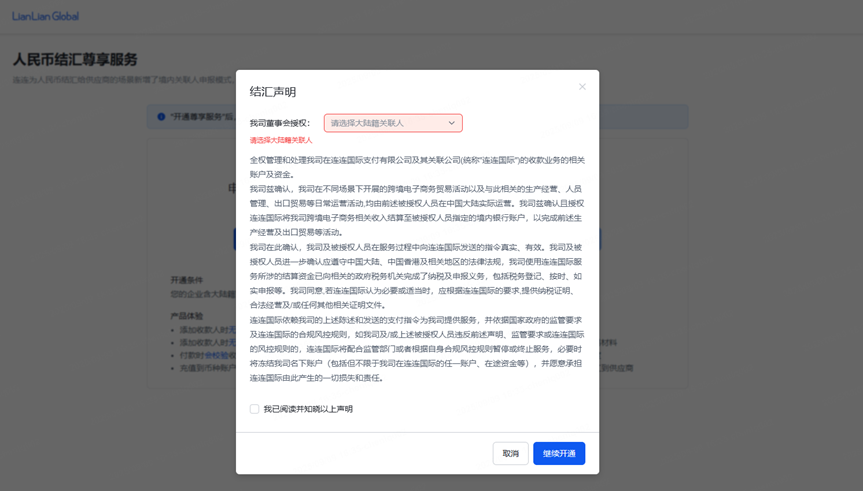Viewport: 863px width, 491px height.
Task: Click the 我司董事会授权 label
Action: [x=280, y=123]
